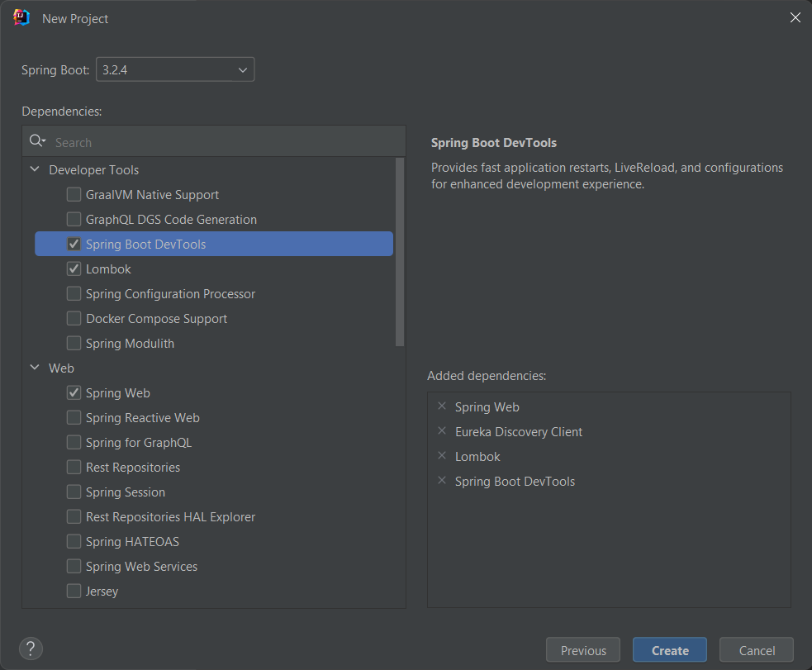Uncheck the Spring Web checkbox

coord(74,393)
